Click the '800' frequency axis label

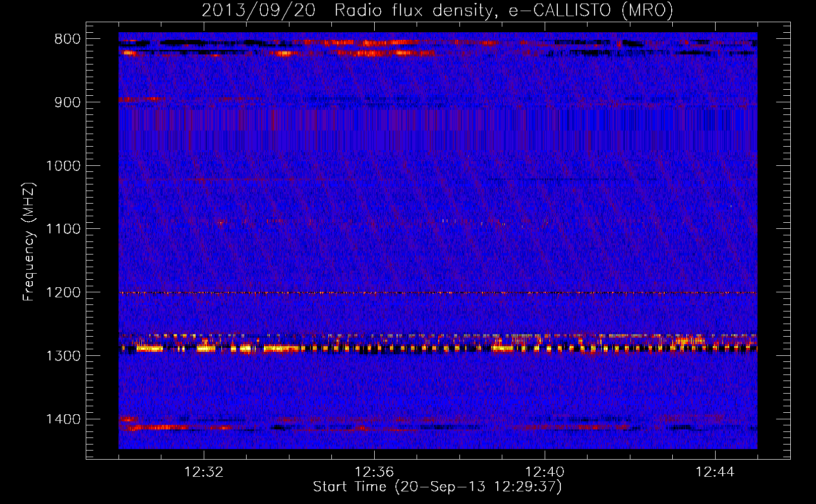coord(67,39)
